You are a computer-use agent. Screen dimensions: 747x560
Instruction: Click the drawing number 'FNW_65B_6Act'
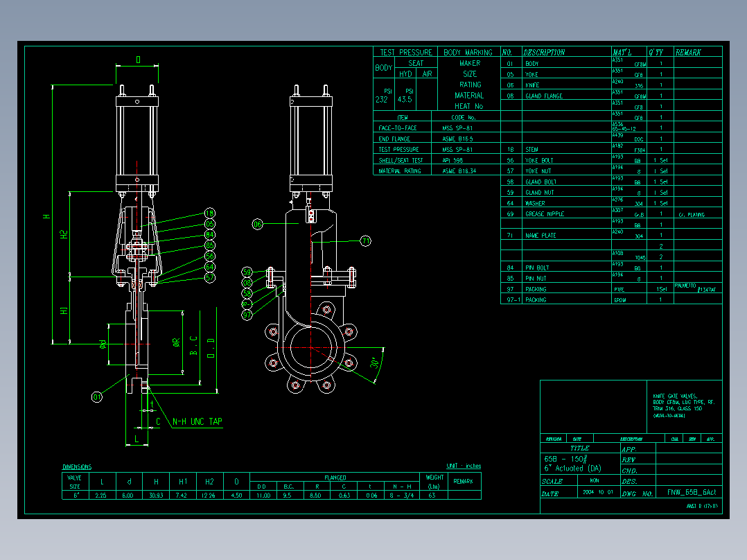click(692, 492)
